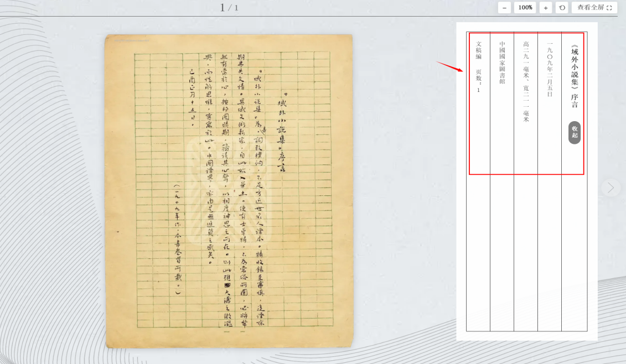The width and height of the screenshot is (626, 364).
Task: Click the expand-corners icon beside 查看全屏
Action: pyautogui.click(x=609, y=8)
